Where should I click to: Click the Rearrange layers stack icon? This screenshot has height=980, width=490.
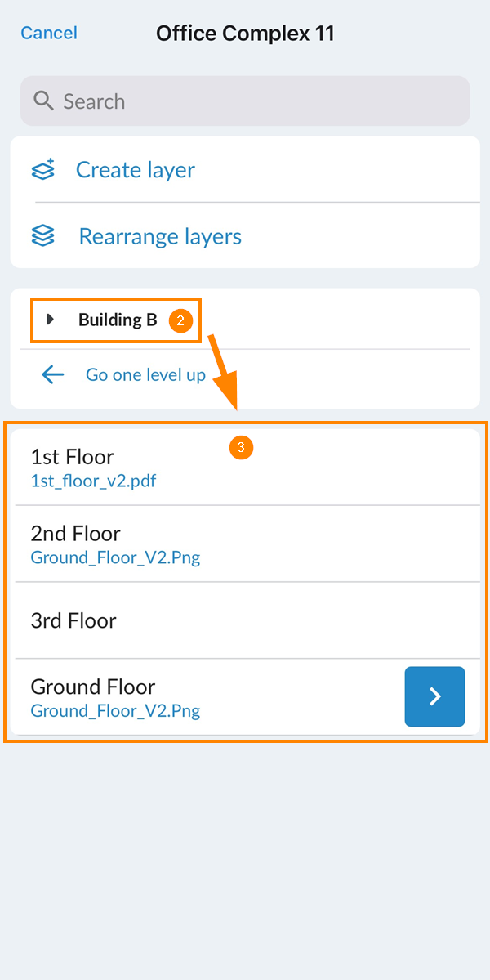[x=42, y=236]
